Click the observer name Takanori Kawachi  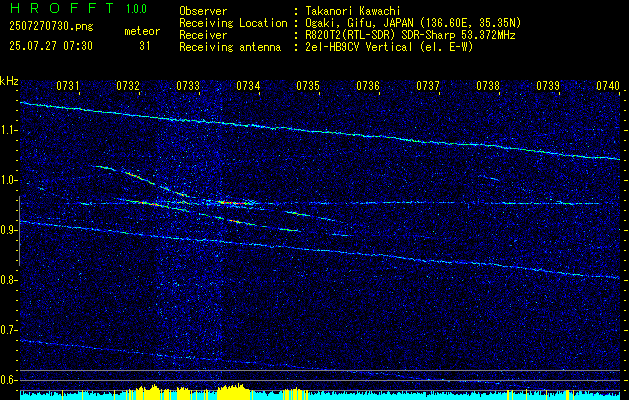pos(352,11)
